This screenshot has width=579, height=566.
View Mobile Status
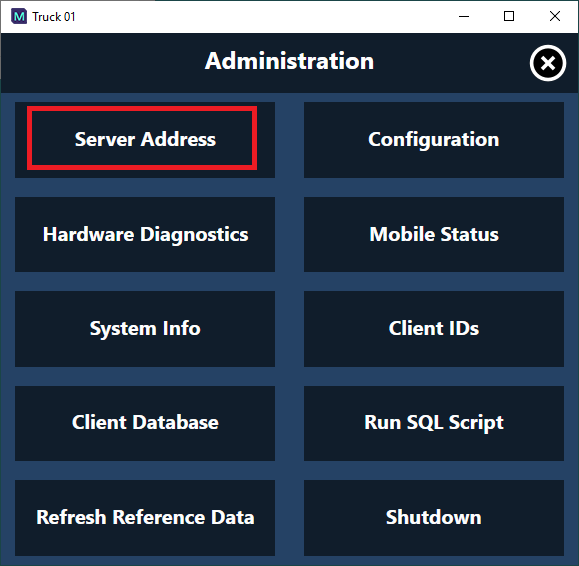pyautogui.click(x=434, y=234)
